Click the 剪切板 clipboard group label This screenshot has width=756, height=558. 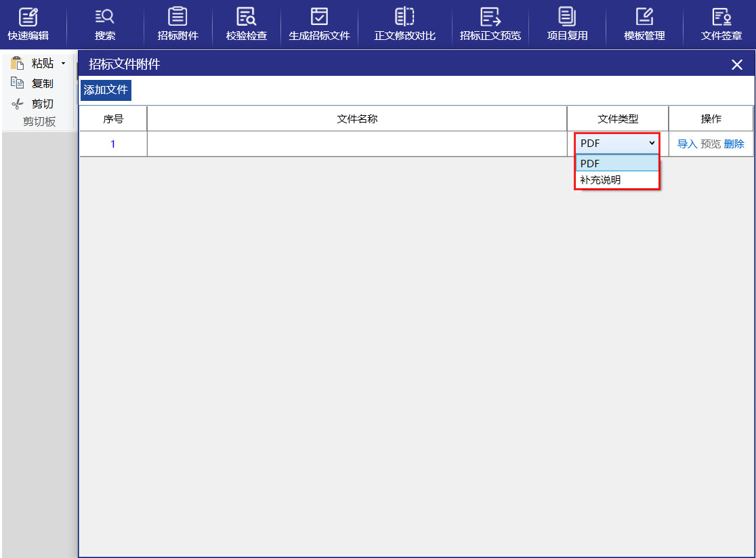(39, 121)
